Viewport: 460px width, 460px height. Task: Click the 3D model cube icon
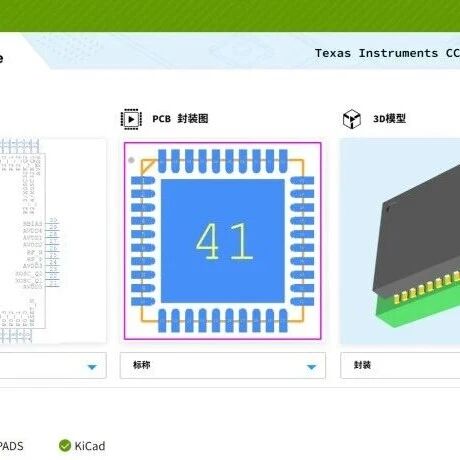pos(352,119)
